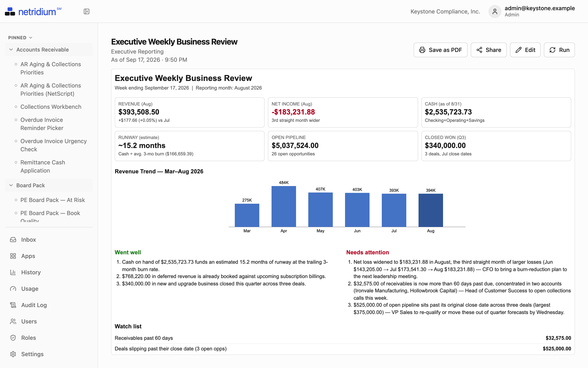Open AR Aging & Collections Priorities

coord(51,68)
